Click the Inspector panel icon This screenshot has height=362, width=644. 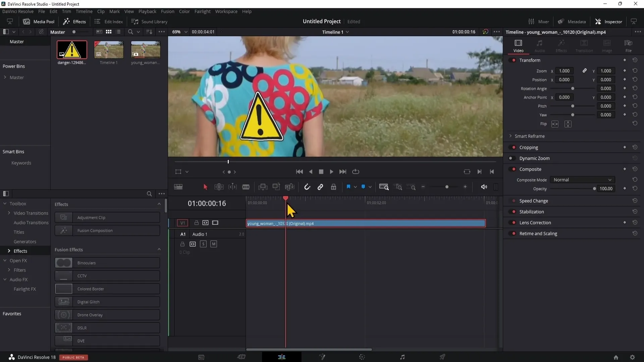598,21
